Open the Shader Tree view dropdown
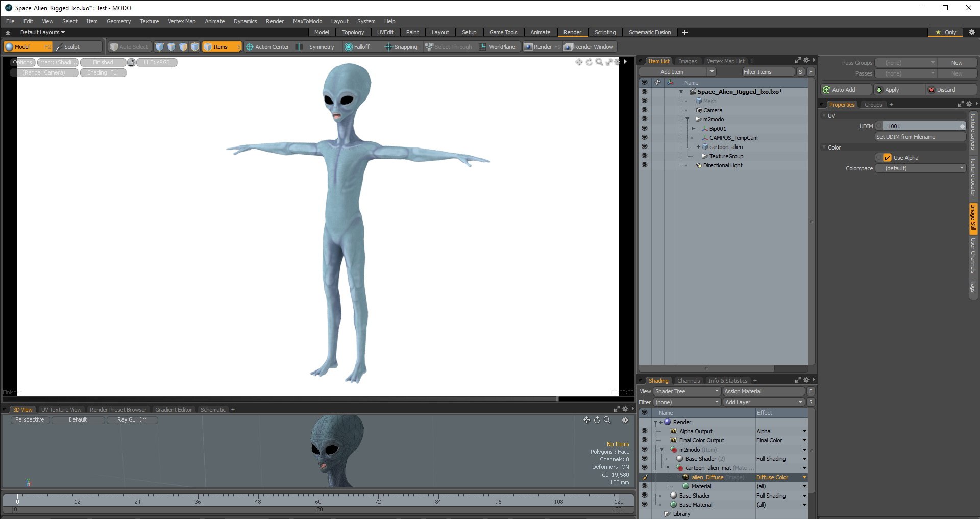 tap(687, 391)
